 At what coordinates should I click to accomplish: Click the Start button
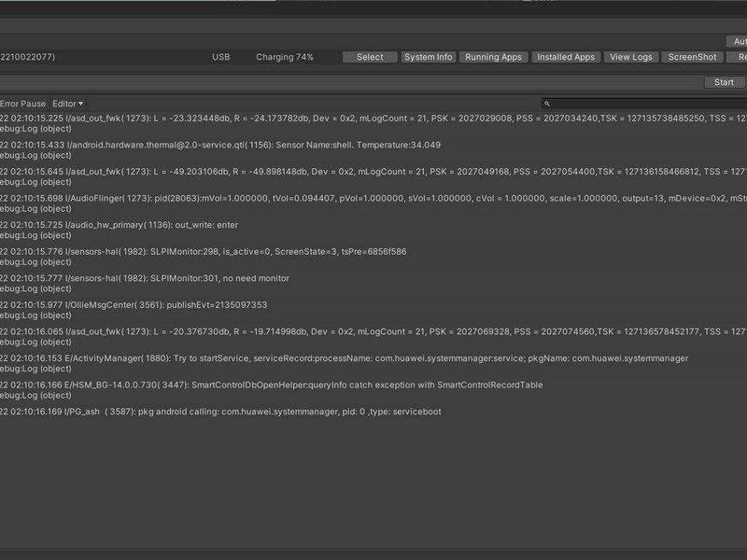725,82
